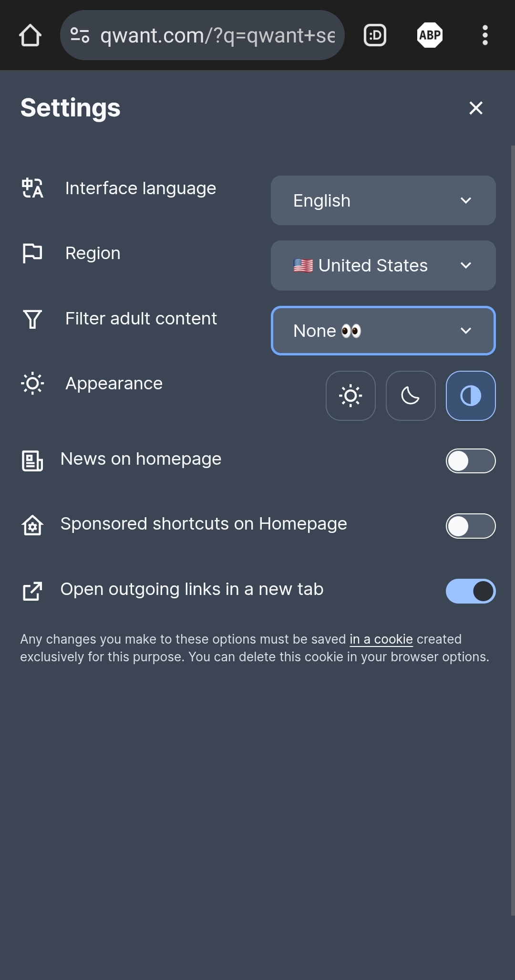Image resolution: width=515 pixels, height=980 pixels.
Task: Open the Interface language English dropdown
Action: tap(383, 200)
